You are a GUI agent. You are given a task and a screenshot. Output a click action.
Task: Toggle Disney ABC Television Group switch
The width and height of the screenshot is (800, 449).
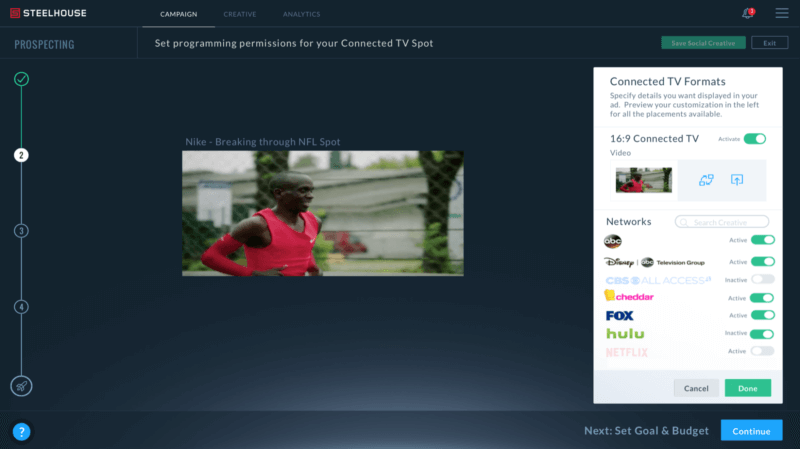click(x=763, y=262)
